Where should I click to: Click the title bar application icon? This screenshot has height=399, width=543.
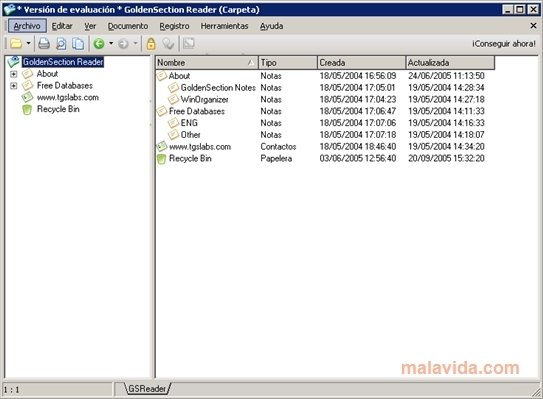point(10,9)
